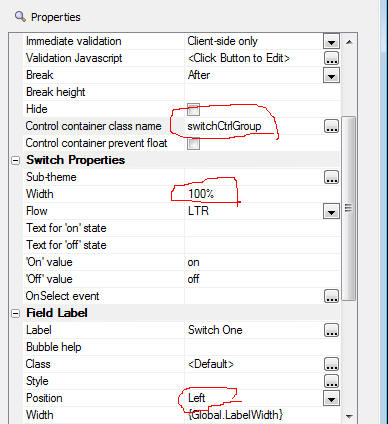The width and height of the screenshot is (388, 424).
Task: Click the scrollbar down arrow
Action: click(x=349, y=416)
